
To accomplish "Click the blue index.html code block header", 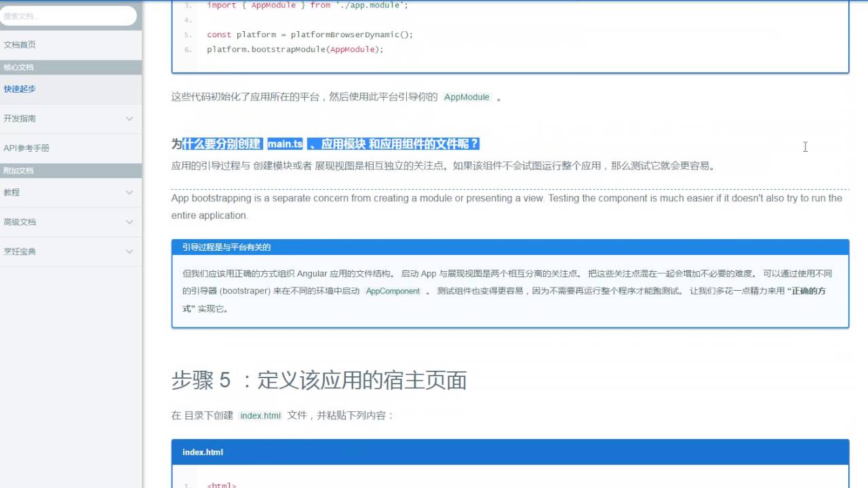I will 510,452.
